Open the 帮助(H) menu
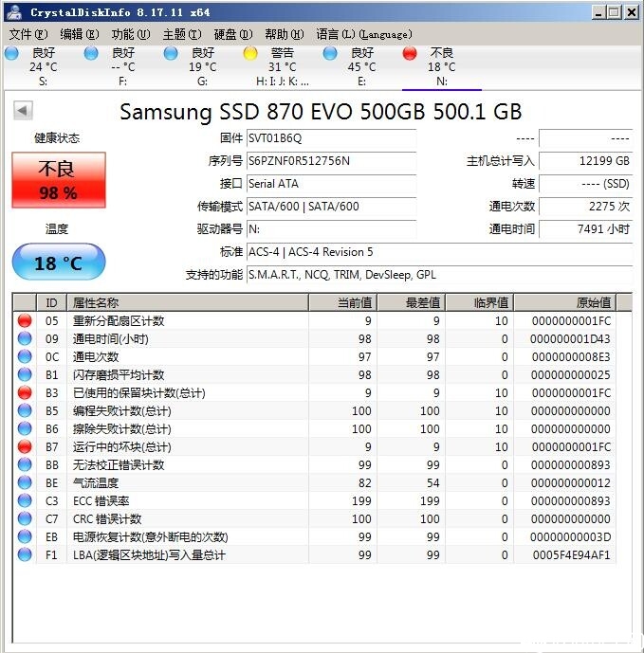 point(285,34)
